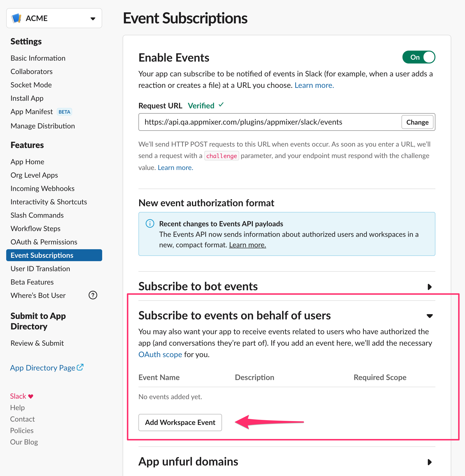
Task: Open OAuth & Permissions in sidebar
Action: (x=44, y=242)
